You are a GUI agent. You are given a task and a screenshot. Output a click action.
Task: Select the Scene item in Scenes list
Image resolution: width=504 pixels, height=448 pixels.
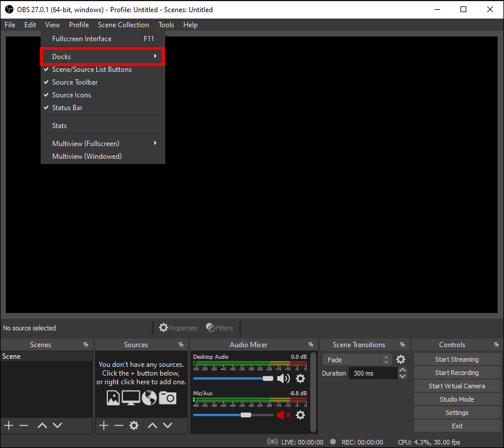click(46, 356)
